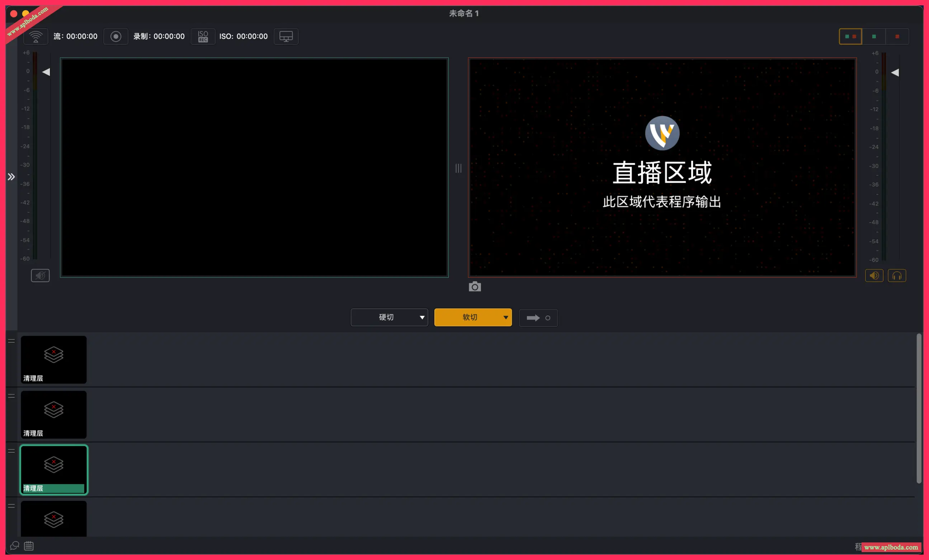The height and width of the screenshot is (560, 929).
Task: Open the 硬切 dropdown arrow
Action: [x=422, y=317]
